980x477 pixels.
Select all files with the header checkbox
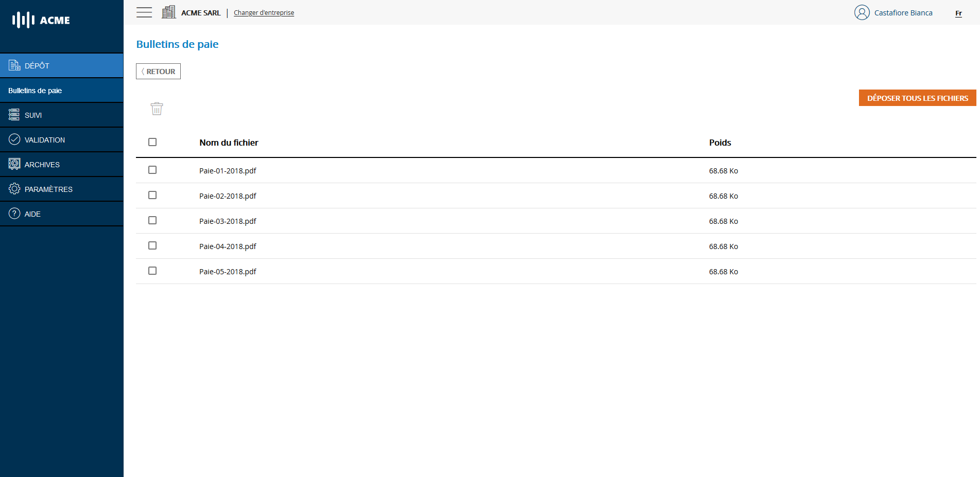point(152,142)
